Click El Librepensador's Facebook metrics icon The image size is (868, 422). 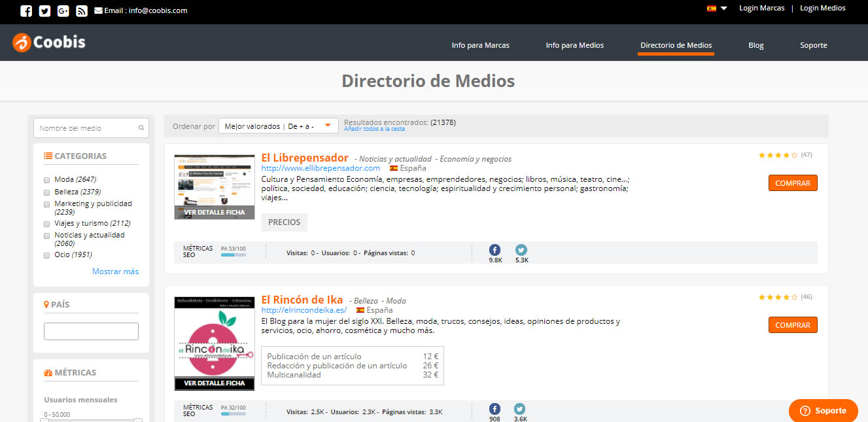click(x=495, y=250)
